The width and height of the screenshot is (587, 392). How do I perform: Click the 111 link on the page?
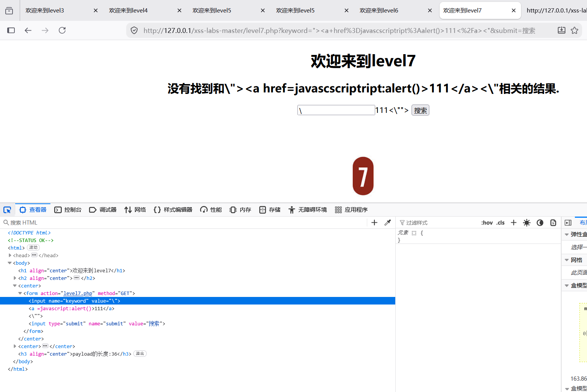[x=381, y=110]
